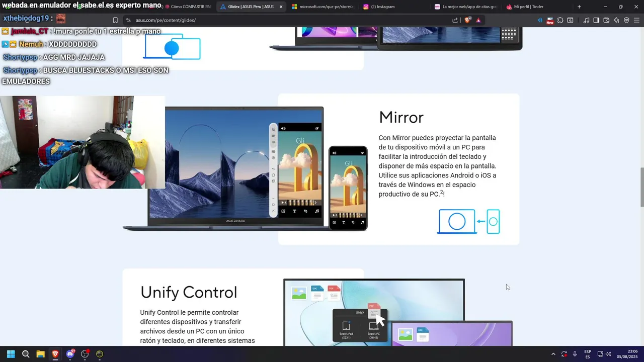This screenshot has width=644, height=362.
Task: Switch to Mi perfil Tinder tab
Action: [536, 7]
